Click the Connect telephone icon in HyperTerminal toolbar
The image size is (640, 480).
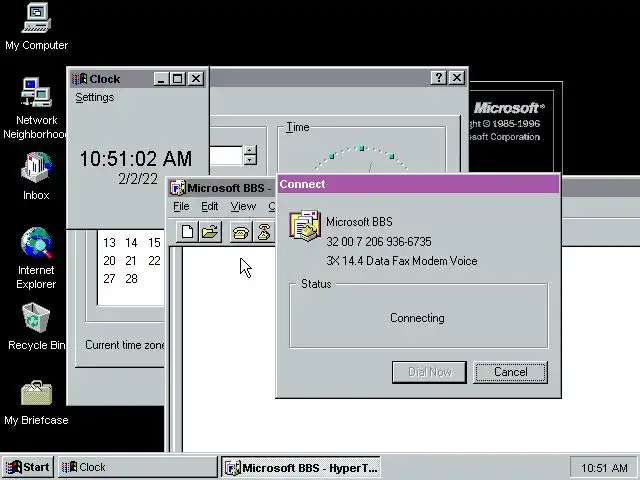[241, 232]
